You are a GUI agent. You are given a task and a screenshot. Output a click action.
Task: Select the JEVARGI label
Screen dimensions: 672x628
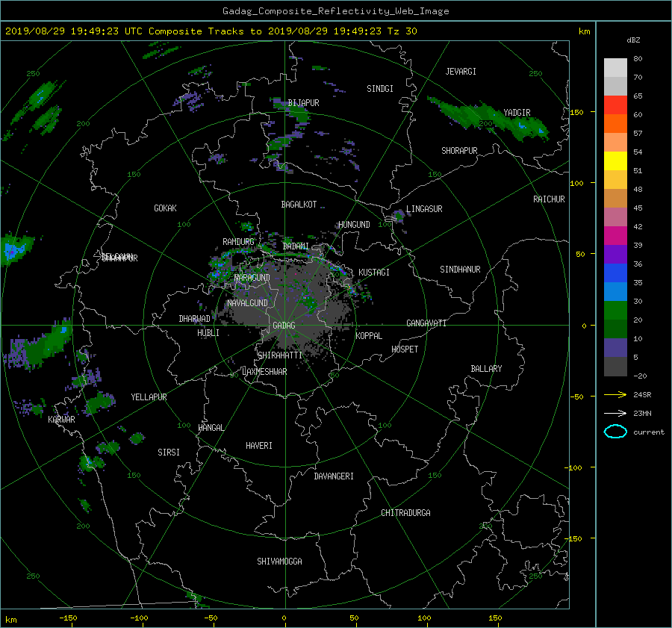(x=461, y=72)
